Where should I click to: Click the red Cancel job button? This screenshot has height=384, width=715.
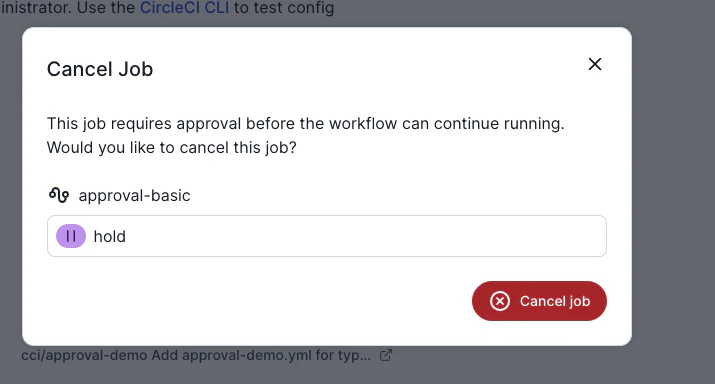coord(539,301)
